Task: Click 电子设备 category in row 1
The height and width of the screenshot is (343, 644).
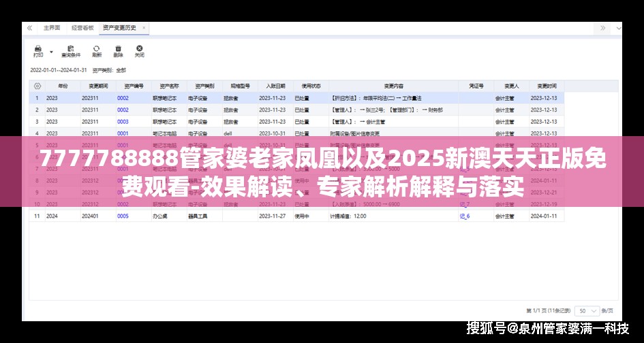Action: (198, 98)
